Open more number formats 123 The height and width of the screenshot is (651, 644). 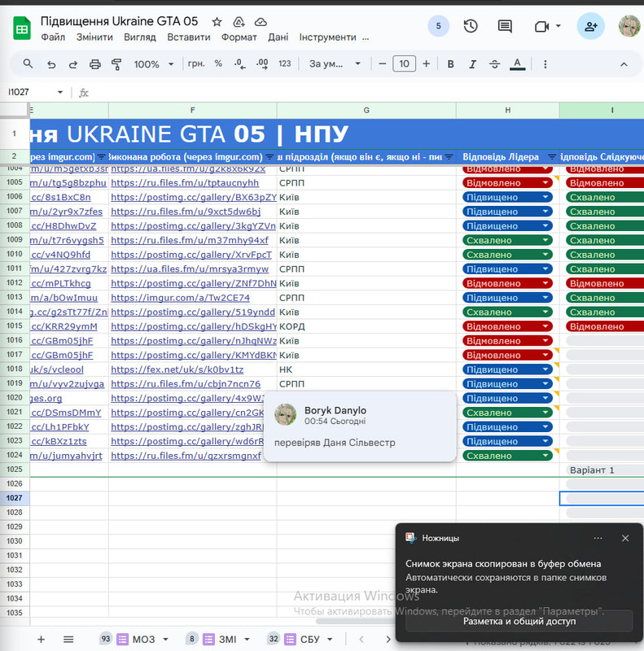[285, 63]
